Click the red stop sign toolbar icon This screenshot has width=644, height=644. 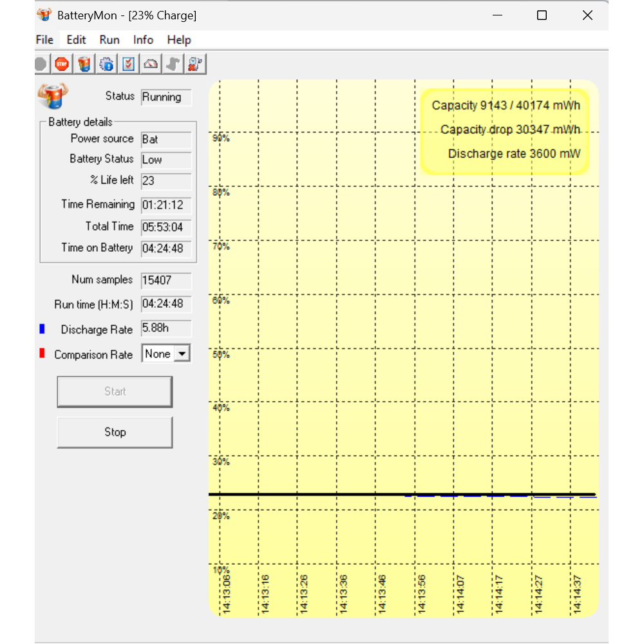62,64
